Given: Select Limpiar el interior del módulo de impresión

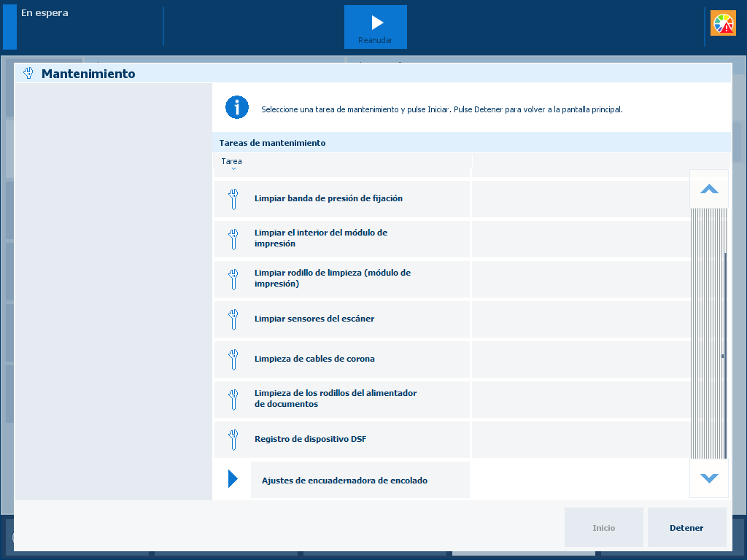Looking at the screenshot, I should click(341, 239).
